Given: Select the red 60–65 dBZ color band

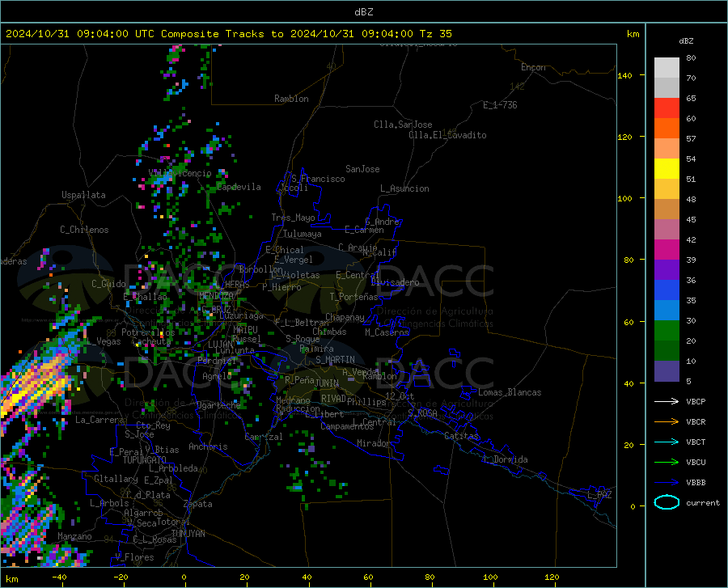Looking at the screenshot, I should (667, 108).
